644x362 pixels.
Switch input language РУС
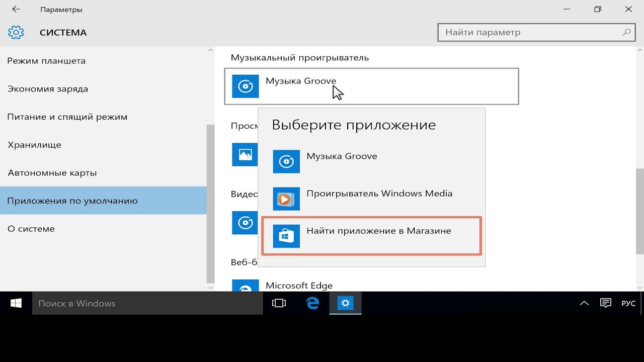628,303
